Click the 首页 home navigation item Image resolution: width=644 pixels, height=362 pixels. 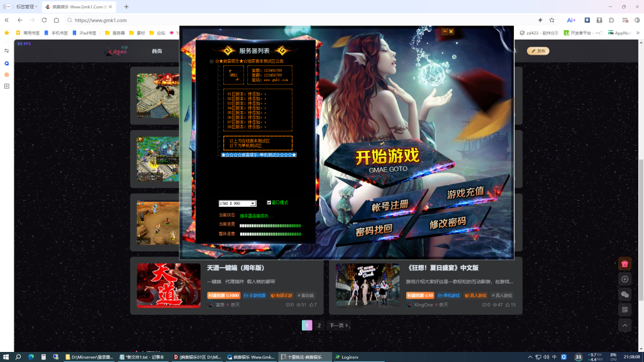157,51
